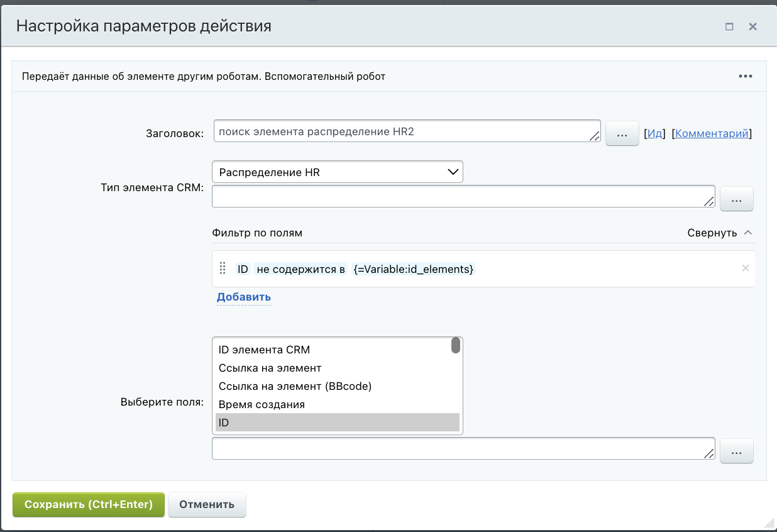Viewport: 777px width, 532px height.
Task: Collapse the field filter via Свернуть
Action: click(x=720, y=233)
